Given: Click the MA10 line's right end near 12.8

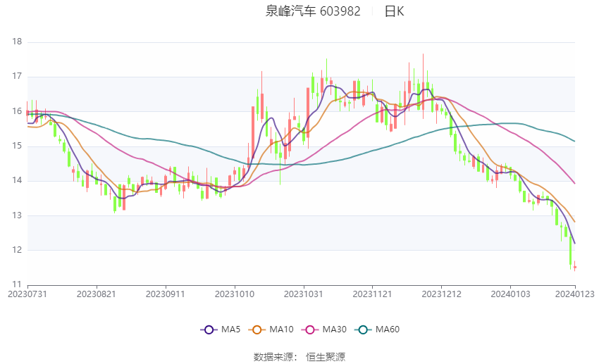Looking at the screenshot, I should 574,221.
